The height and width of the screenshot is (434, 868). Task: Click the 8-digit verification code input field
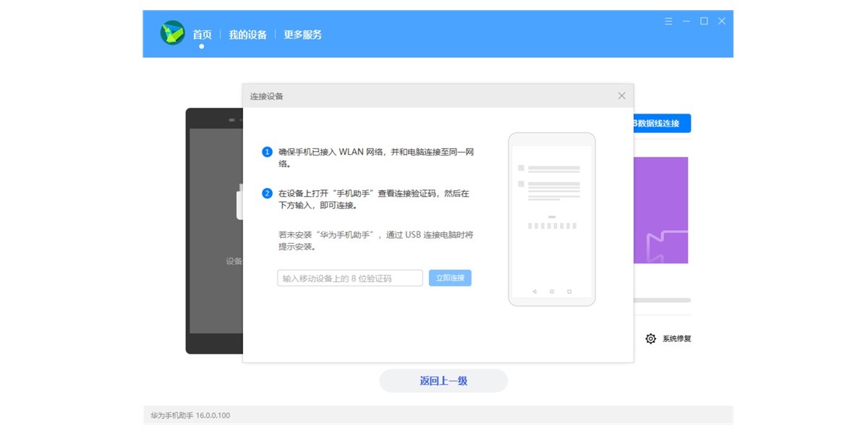tap(349, 278)
